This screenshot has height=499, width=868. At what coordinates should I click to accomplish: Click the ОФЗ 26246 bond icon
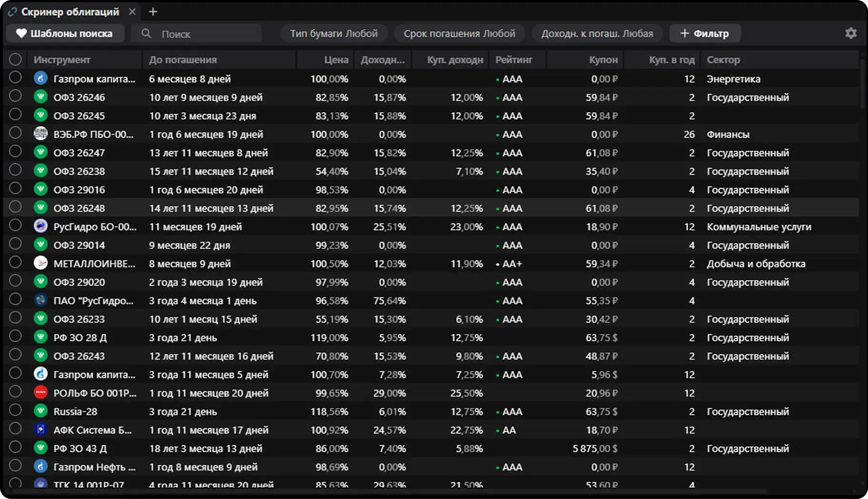tap(40, 97)
